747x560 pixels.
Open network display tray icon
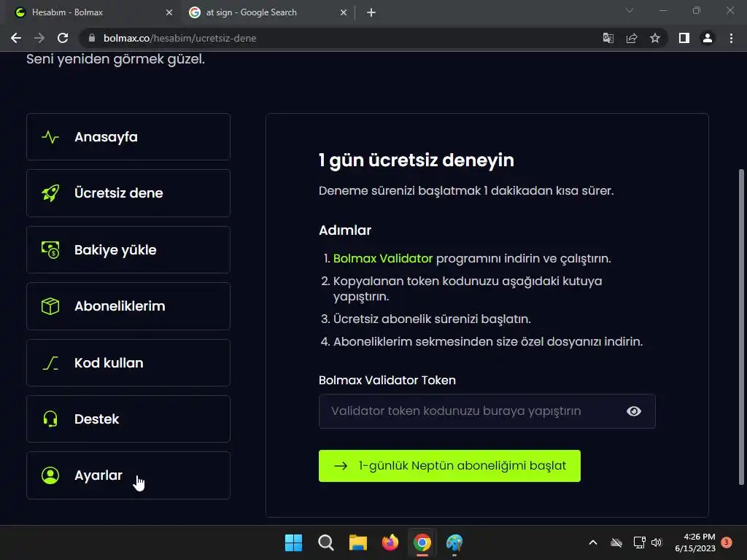639,542
